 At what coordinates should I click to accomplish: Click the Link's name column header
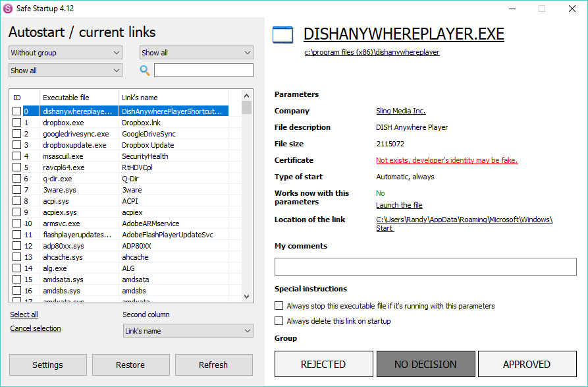coord(173,98)
